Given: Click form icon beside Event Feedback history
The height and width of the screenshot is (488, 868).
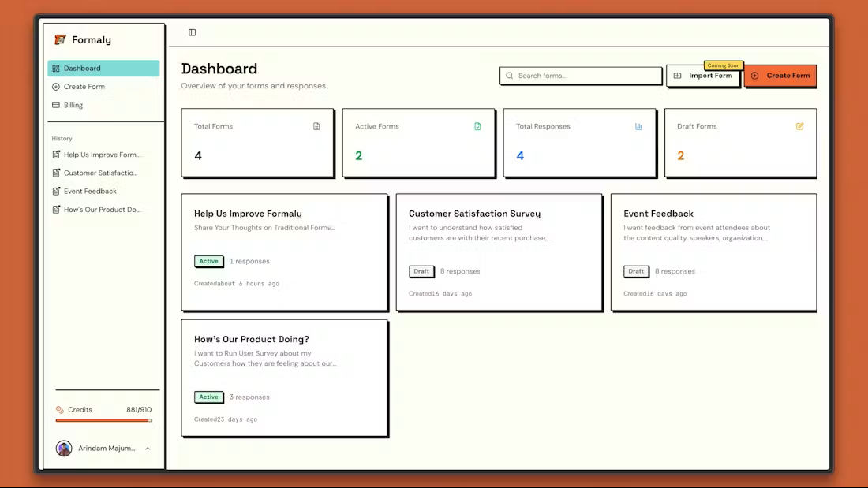Looking at the screenshot, I should (56, 191).
